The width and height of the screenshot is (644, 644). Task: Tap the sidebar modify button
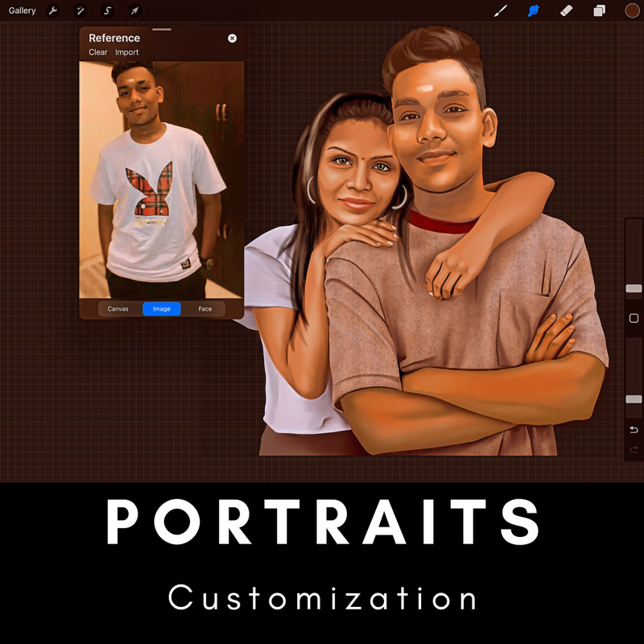[x=633, y=320]
